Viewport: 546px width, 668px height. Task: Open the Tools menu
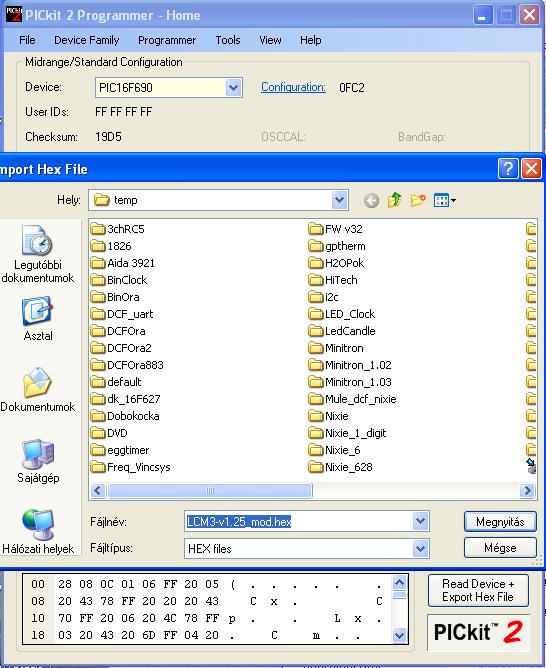[228, 40]
